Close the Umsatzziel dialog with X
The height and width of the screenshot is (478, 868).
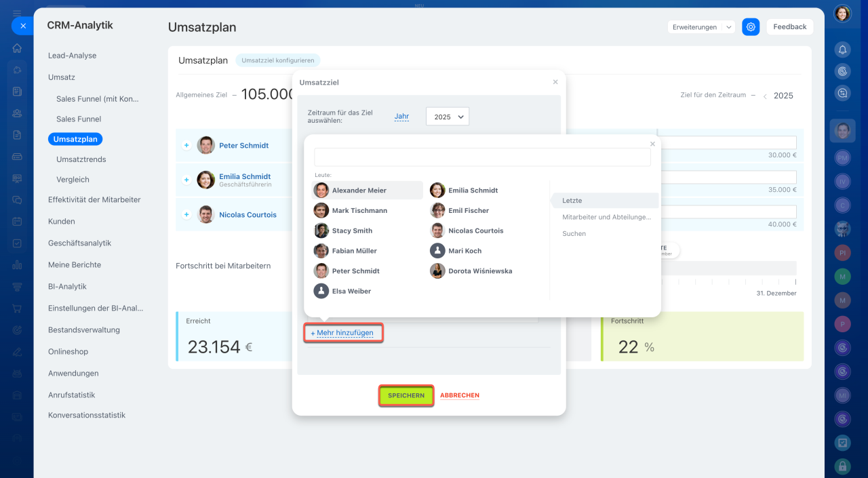555,82
